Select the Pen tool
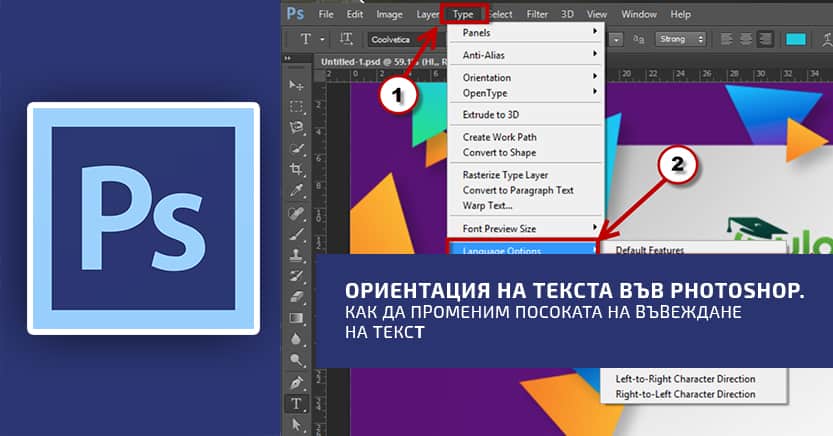 [x=296, y=382]
